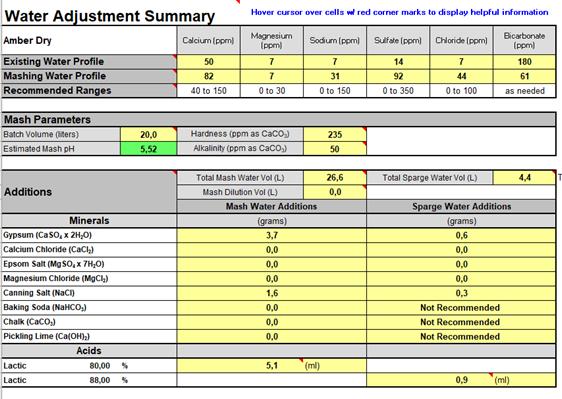Select the Lactic 80,00 percent strength cell
This screenshot has width=562, height=399.
(x=100, y=366)
